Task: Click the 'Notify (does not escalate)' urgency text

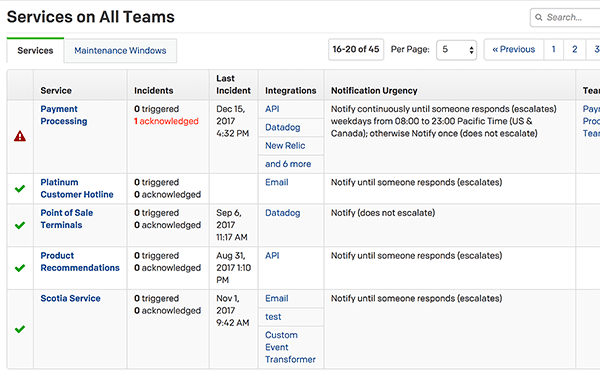Action: pyautogui.click(x=383, y=213)
